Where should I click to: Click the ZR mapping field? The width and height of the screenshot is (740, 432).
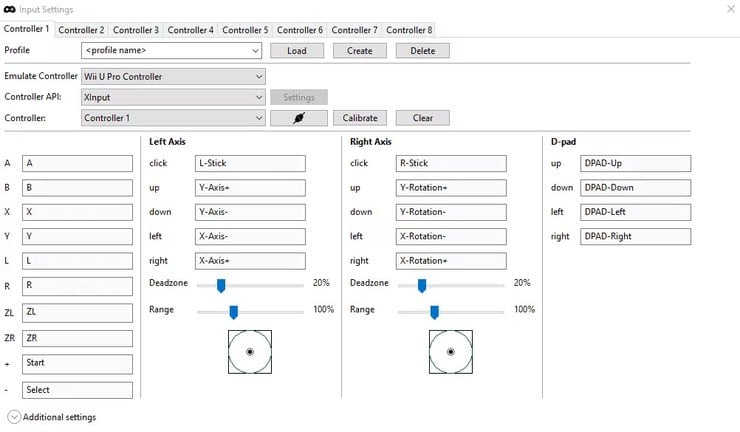(x=77, y=339)
